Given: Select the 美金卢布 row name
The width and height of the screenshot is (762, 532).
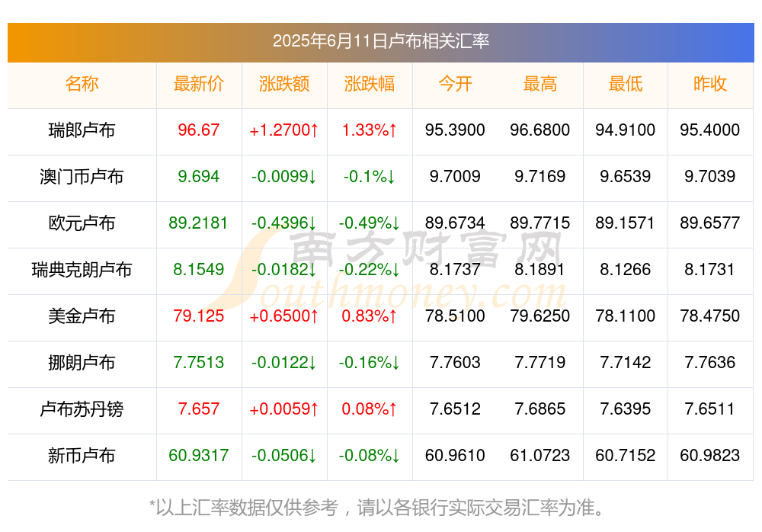Looking at the screenshot, I should [82, 316].
